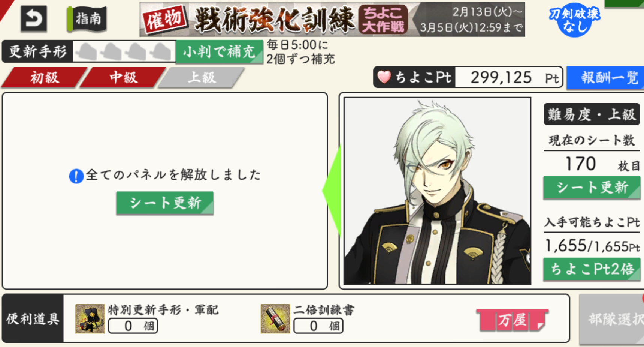Click the 戦術強化訓練 event banner
Viewport: 644px width, 347px height.
[x=332, y=20]
